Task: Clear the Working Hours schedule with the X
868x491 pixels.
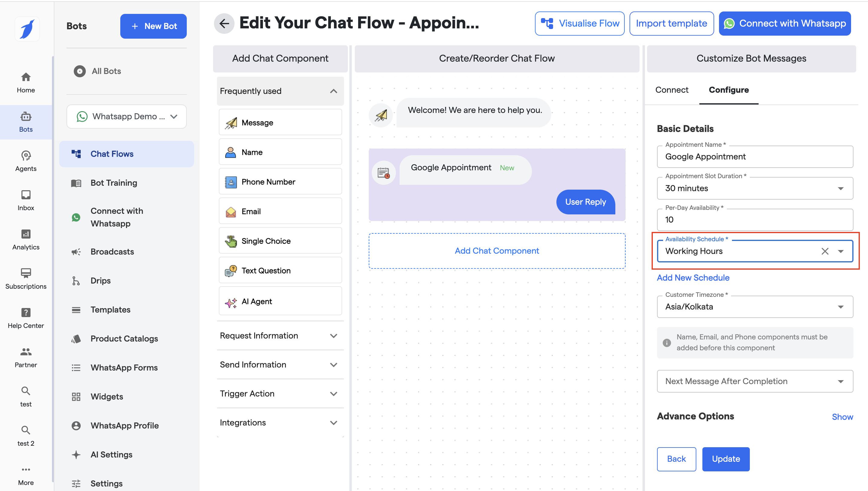Action: [824, 251]
